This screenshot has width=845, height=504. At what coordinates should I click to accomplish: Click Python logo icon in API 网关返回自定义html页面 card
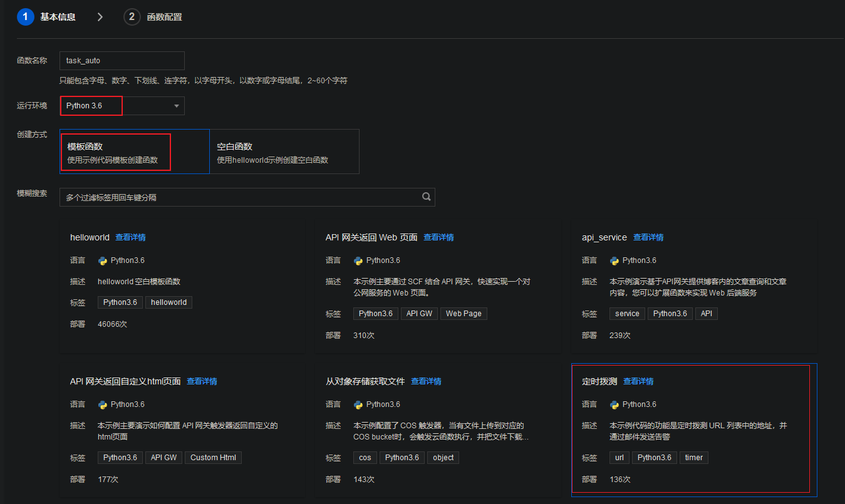tap(103, 404)
